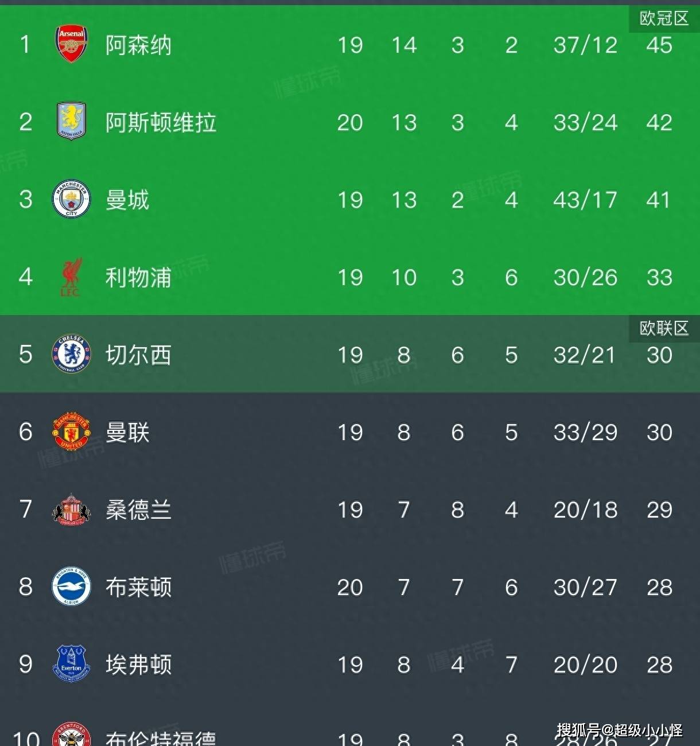Open 利物浦 team page
This screenshot has height=746, width=700.
pos(137,278)
